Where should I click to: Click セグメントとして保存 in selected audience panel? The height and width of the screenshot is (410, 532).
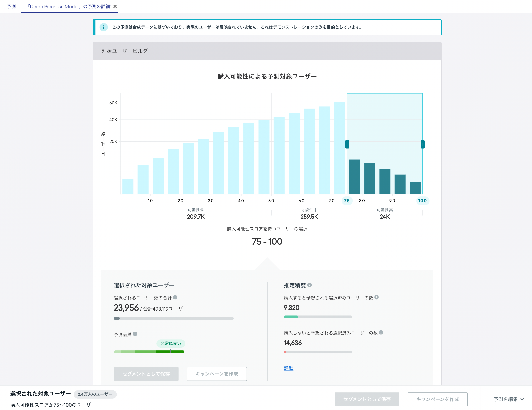(x=146, y=374)
